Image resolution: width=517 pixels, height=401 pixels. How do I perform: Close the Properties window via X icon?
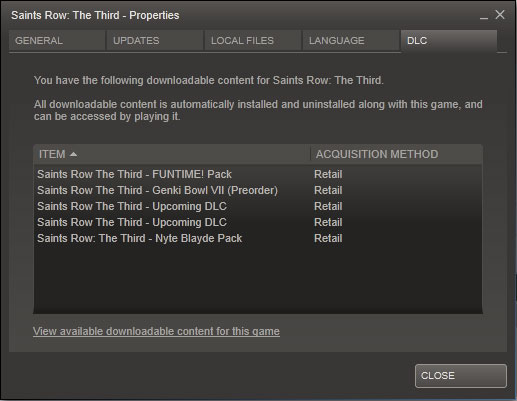[x=500, y=15]
